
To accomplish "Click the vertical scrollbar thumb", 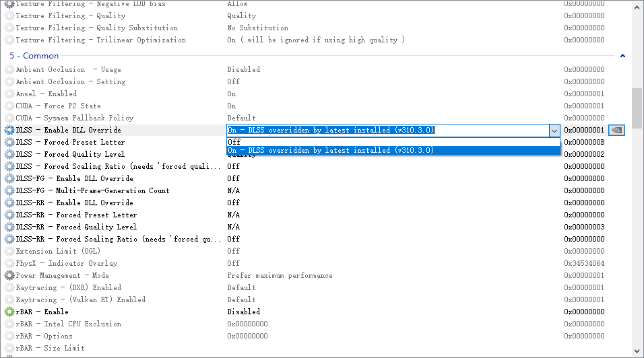I will point(637,102).
